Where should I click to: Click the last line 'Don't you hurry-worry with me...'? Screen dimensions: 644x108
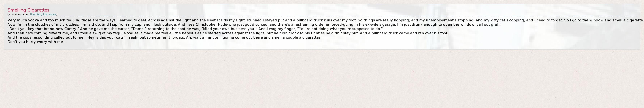[37, 42]
